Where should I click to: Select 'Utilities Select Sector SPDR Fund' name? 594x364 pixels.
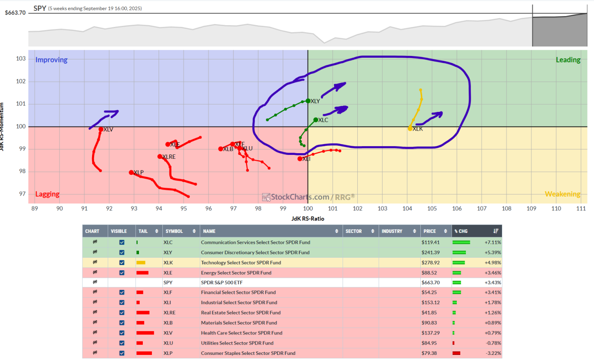237,343
